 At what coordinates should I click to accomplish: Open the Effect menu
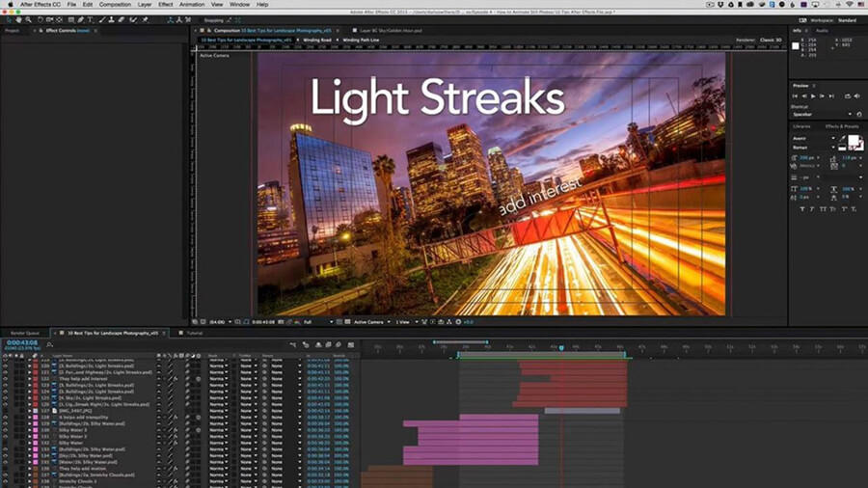click(x=166, y=5)
